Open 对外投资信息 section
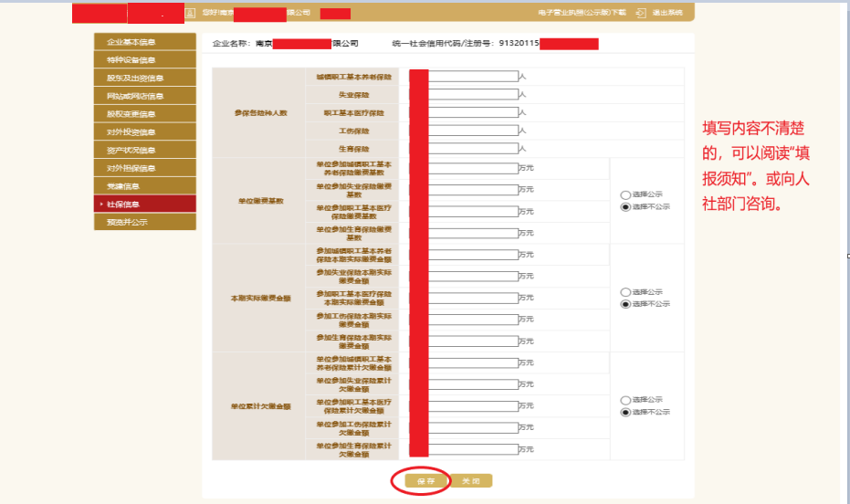Viewport: 850px width, 504px height. 145,131
